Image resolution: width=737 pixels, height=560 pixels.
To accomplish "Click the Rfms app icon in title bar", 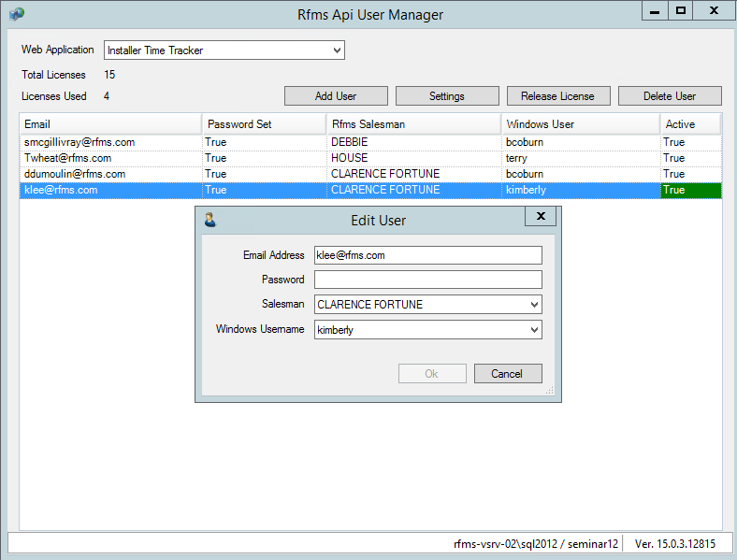I will (17, 14).
